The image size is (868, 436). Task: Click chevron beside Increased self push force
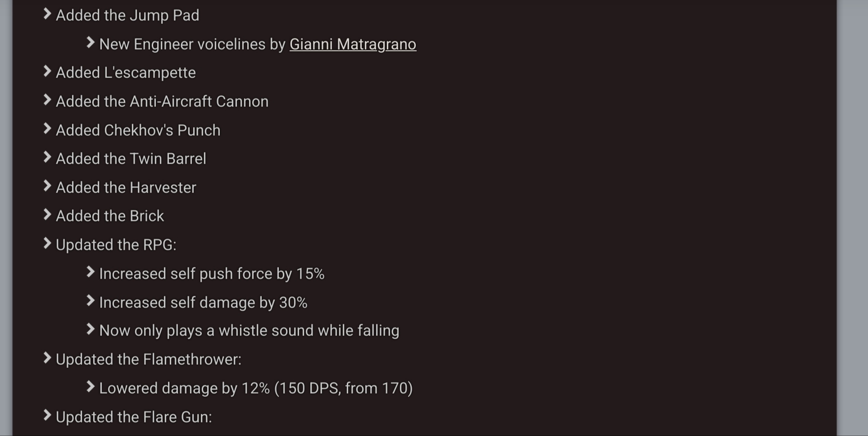pyautogui.click(x=91, y=272)
